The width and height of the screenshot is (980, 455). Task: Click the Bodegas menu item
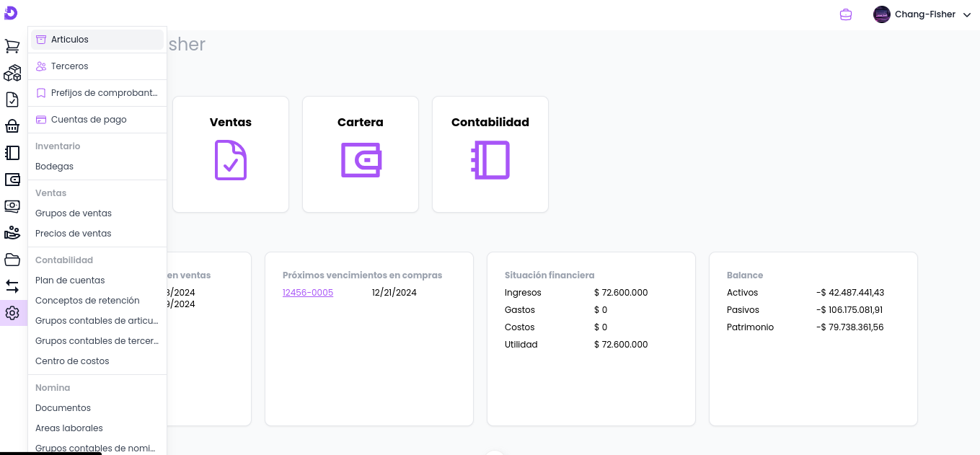[x=55, y=167]
